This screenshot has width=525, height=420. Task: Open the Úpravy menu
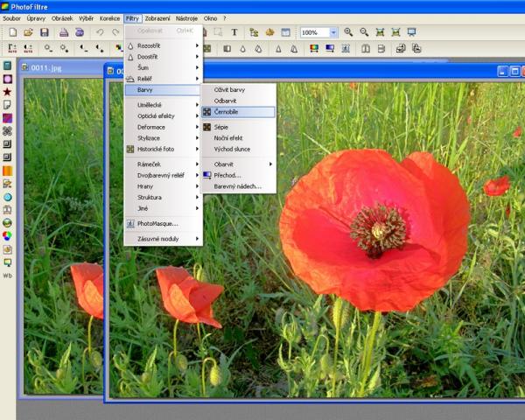tap(36, 18)
